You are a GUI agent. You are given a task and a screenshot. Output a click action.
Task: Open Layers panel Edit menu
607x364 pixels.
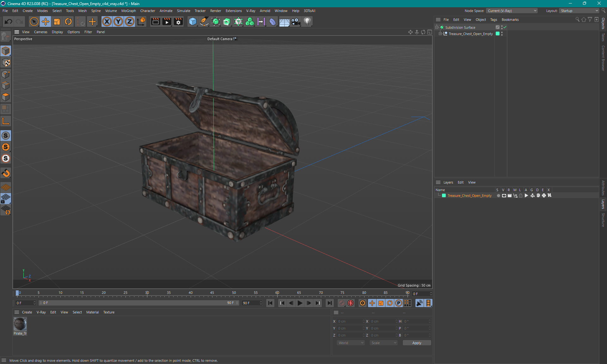(460, 182)
